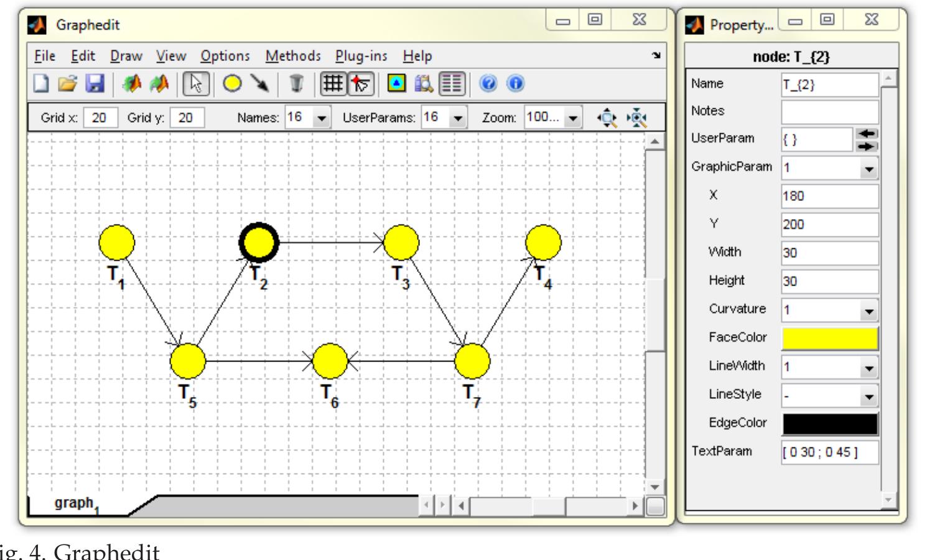Click the blue question mark help icon
The height and width of the screenshot is (560, 927).
click(x=488, y=83)
